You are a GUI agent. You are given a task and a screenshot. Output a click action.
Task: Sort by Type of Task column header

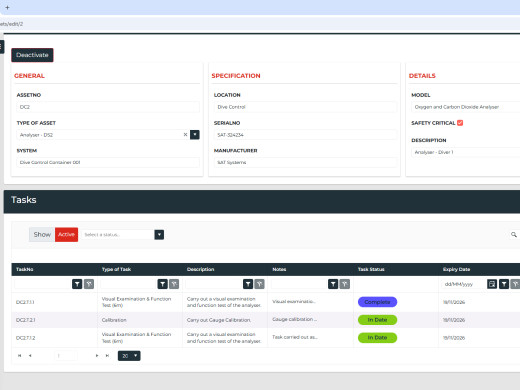(116, 269)
